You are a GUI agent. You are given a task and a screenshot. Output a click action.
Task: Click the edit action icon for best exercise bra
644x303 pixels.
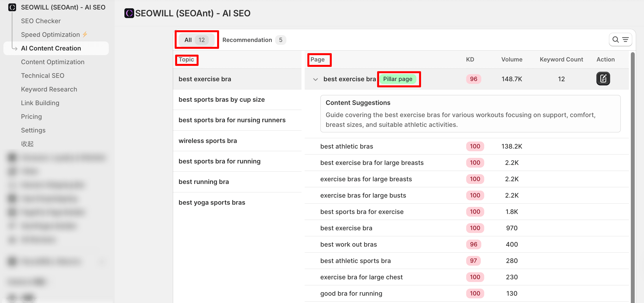(603, 79)
